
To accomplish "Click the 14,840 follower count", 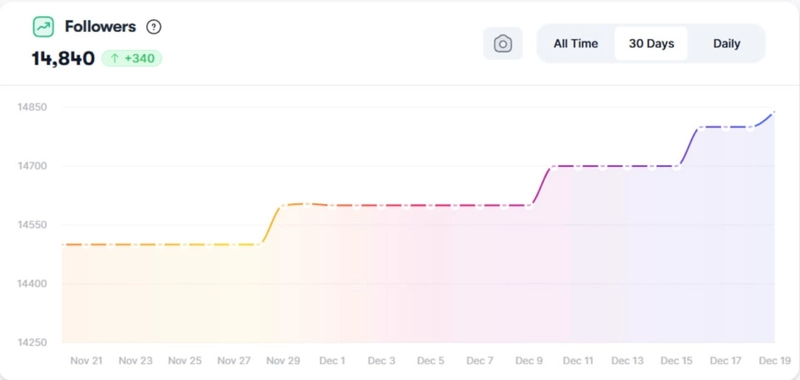I will (x=63, y=59).
